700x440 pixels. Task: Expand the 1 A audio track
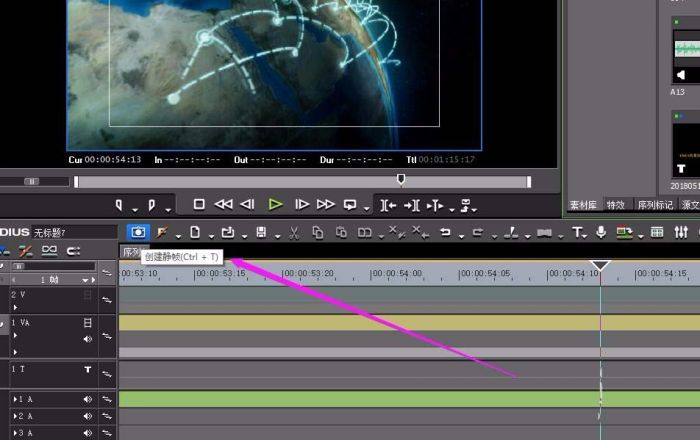[14, 400]
